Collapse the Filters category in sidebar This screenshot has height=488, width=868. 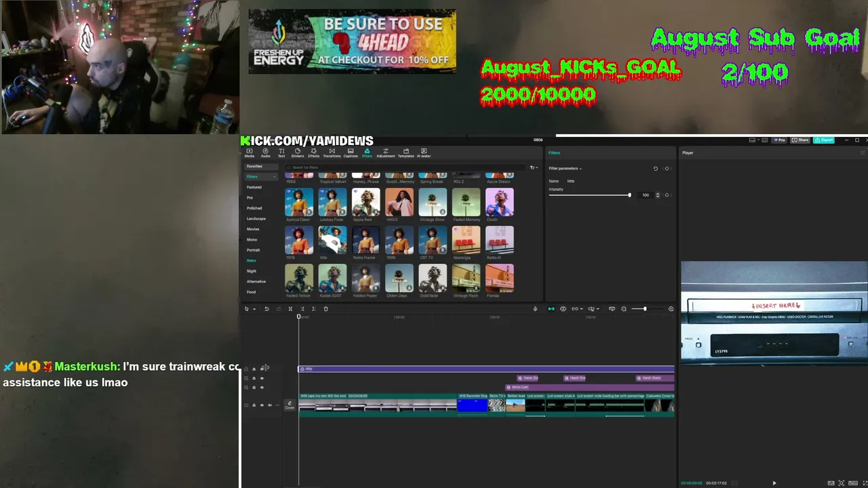point(274,177)
